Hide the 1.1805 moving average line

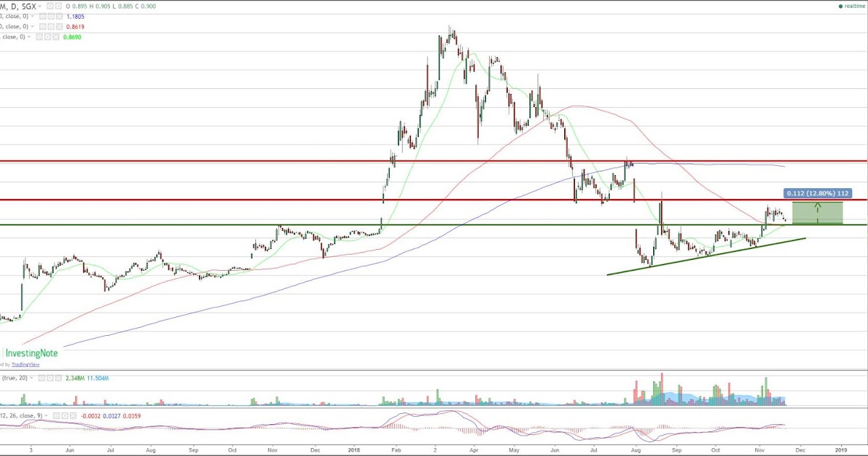[x=42, y=17]
